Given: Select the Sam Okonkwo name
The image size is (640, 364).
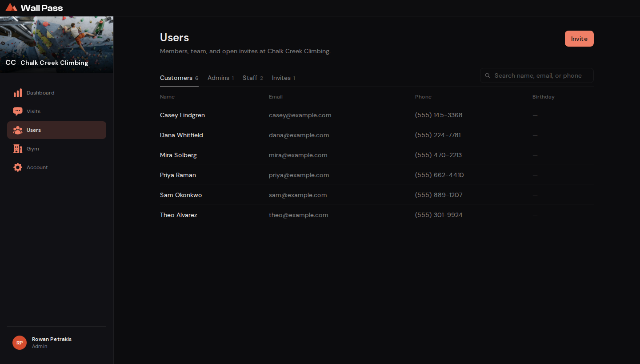Looking at the screenshot, I should point(181,195).
